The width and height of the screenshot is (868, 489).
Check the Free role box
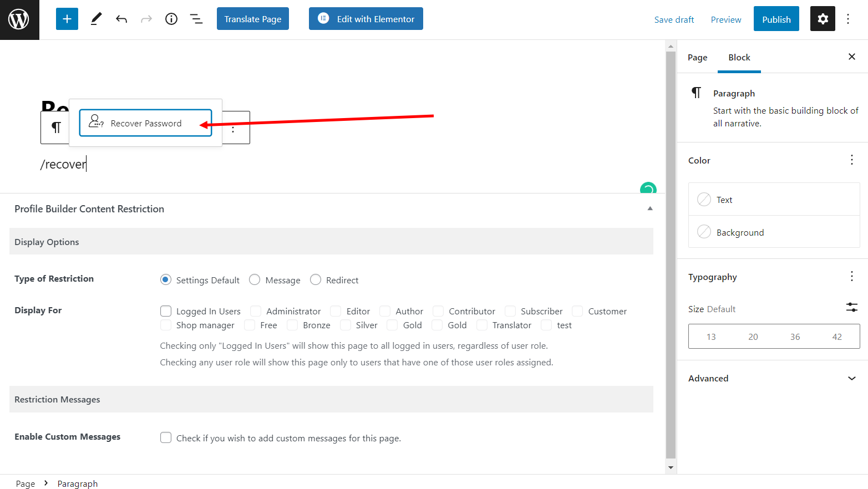250,324
